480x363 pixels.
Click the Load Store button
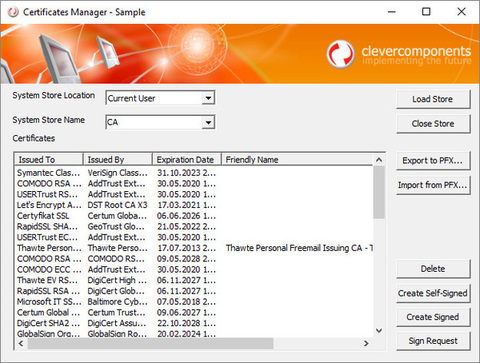(433, 99)
